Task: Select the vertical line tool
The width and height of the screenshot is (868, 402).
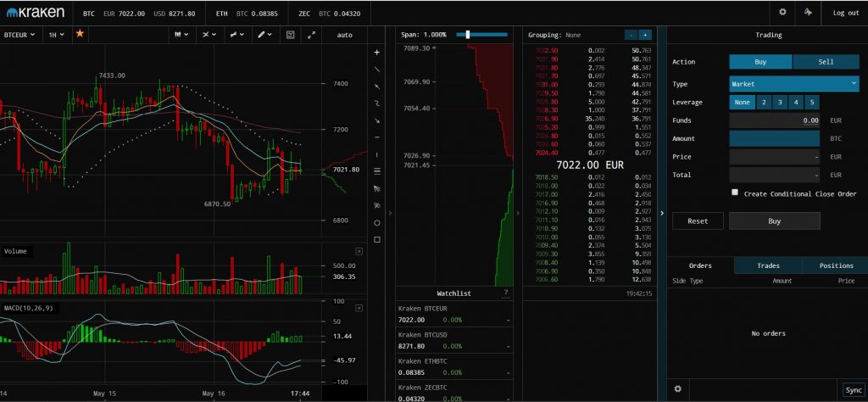Action: [x=377, y=154]
